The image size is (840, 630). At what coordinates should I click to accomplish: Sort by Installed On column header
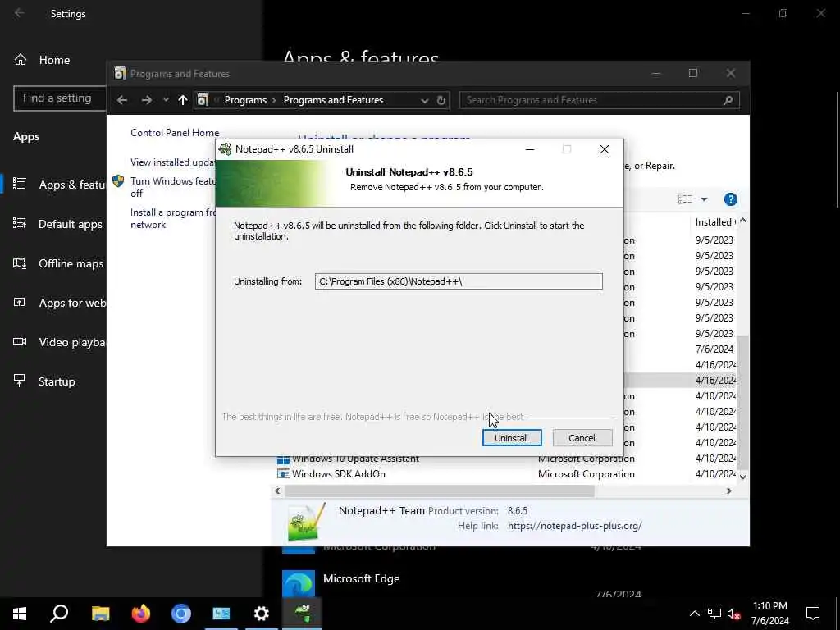[714, 221]
